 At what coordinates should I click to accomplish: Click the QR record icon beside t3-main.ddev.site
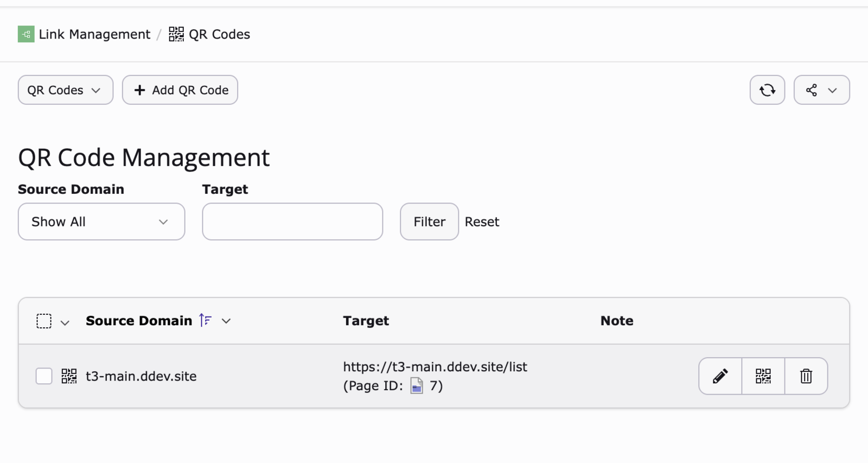pos(69,376)
